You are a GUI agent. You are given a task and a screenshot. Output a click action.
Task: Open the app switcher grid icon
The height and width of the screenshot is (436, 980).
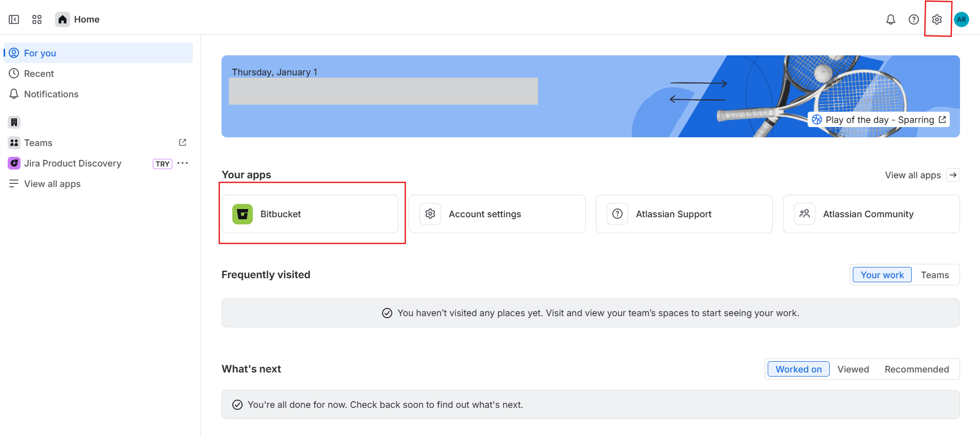click(37, 19)
